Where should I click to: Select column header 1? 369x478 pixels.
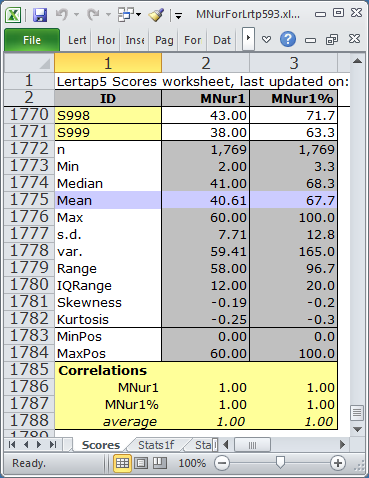click(108, 63)
